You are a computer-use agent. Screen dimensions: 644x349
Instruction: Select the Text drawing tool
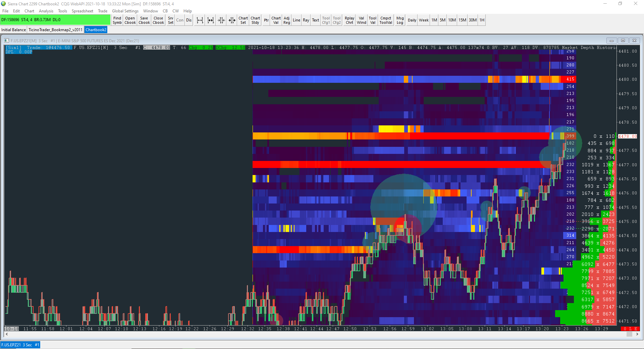[315, 20]
